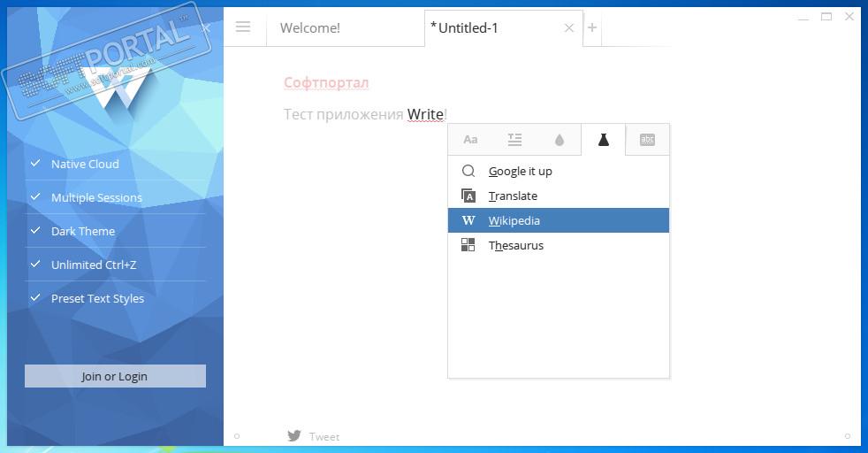Open the color droplet panel
The width and height of the screenshot is (868, 453).
point(560,140)
